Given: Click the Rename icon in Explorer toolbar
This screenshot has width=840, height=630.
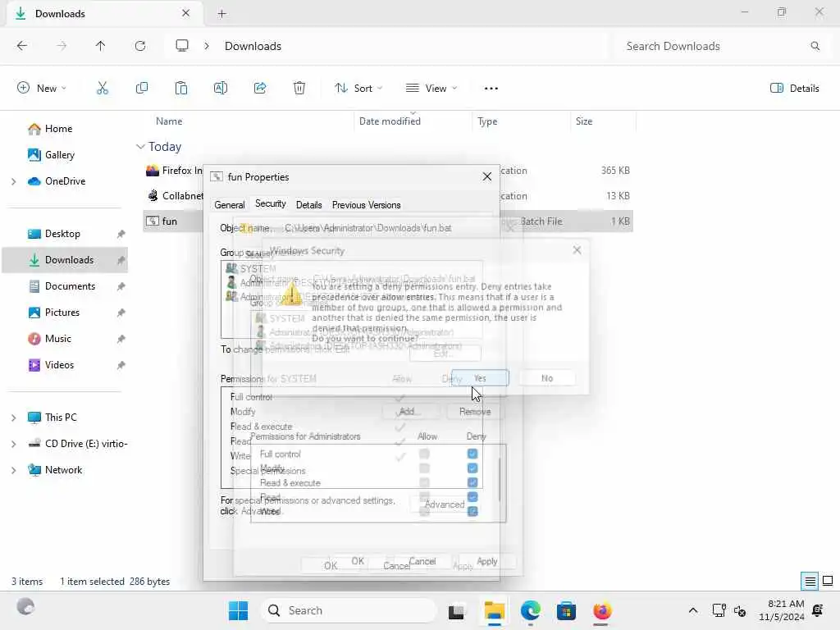Looking at the screenshot, I should pos(221,89).
